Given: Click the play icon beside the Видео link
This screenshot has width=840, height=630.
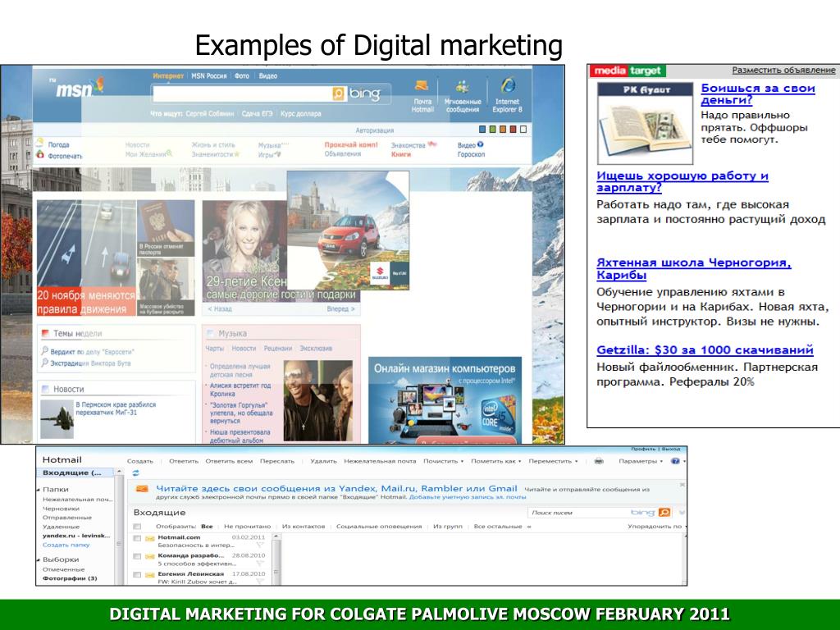Looking at the screenshot, I should coord(481,144).
